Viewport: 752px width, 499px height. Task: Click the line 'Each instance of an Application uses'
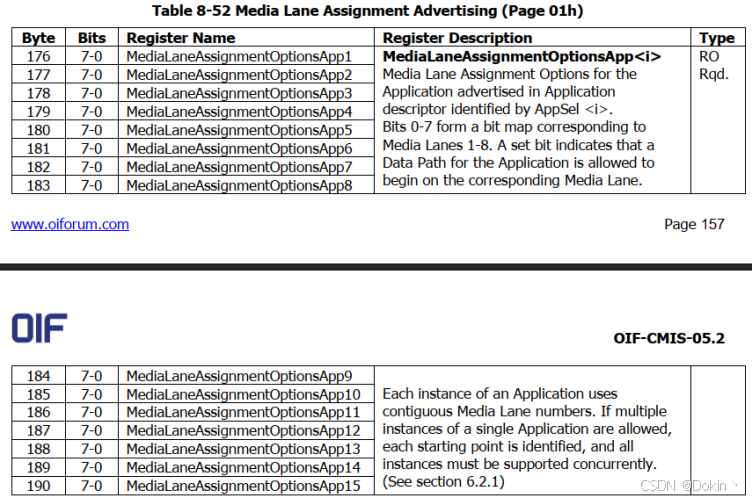pyautogui.click(x=500, y=394)
